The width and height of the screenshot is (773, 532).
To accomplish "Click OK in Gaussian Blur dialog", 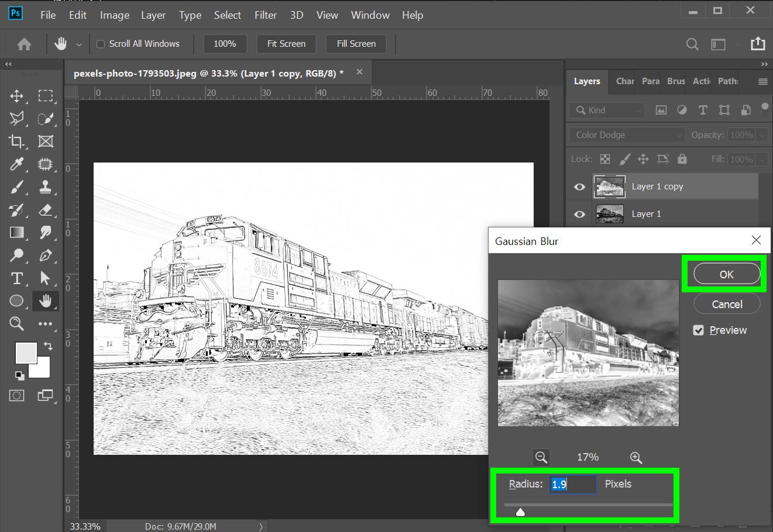I will coord(726,274).
